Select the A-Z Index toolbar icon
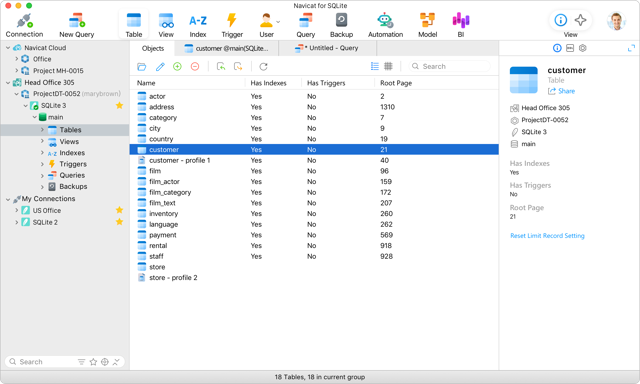The image size is (640, 384). (198, 25)
